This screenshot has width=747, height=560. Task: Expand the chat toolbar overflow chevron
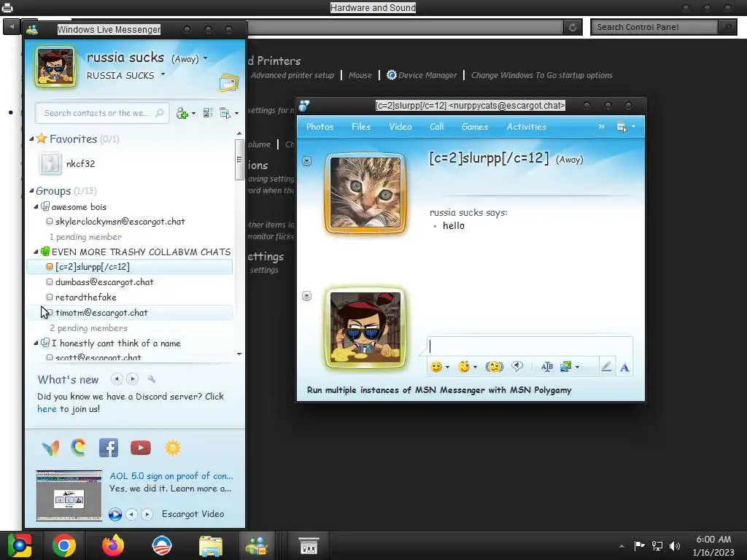coord(602,127)
